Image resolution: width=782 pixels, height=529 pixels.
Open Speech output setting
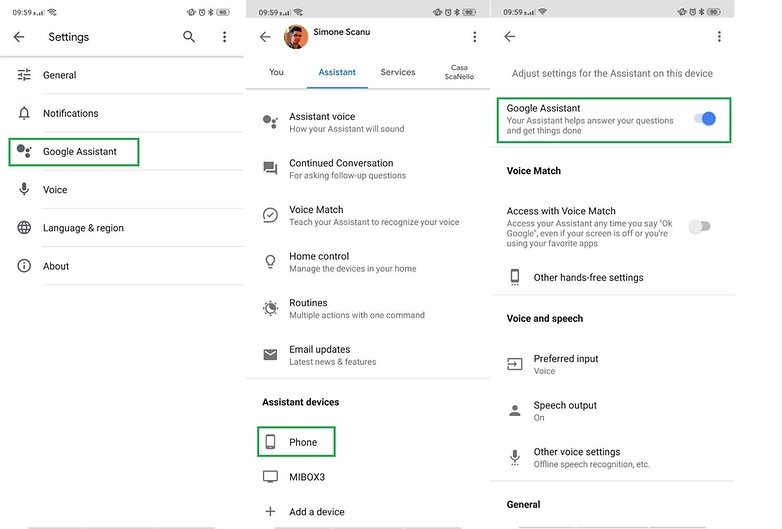(612, 410)
